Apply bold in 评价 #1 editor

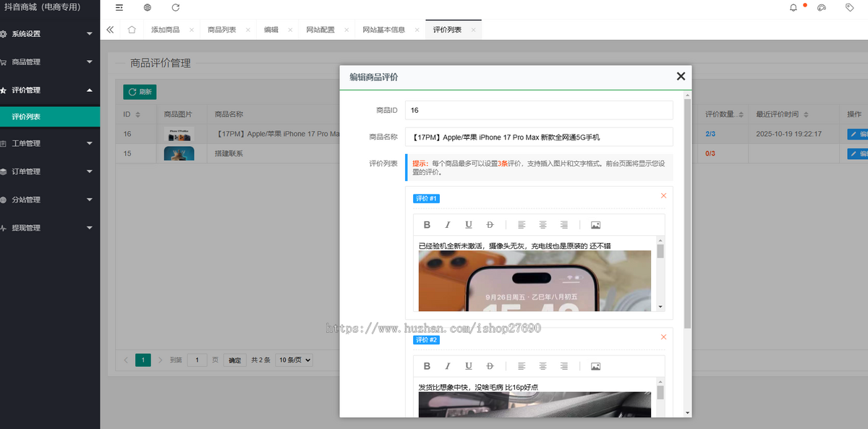click(x=427, y=225)
